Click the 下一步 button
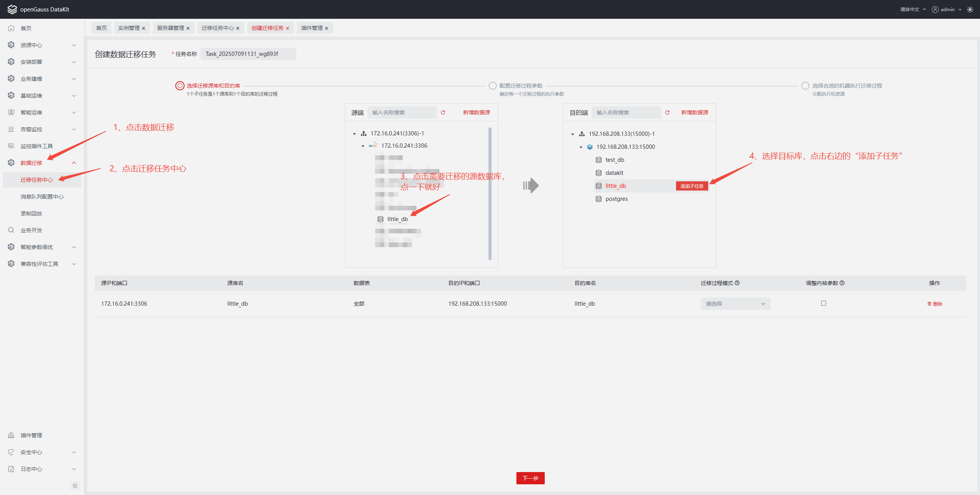Image resolution: width=980 pixels, height=495 pixels. tap(530, 478)
